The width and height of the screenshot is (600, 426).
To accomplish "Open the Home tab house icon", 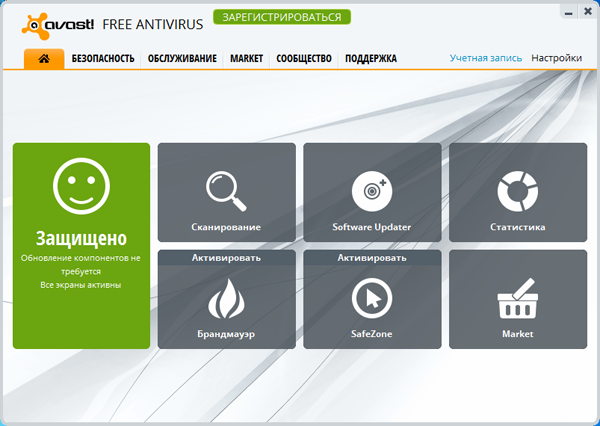I will 44,59.
